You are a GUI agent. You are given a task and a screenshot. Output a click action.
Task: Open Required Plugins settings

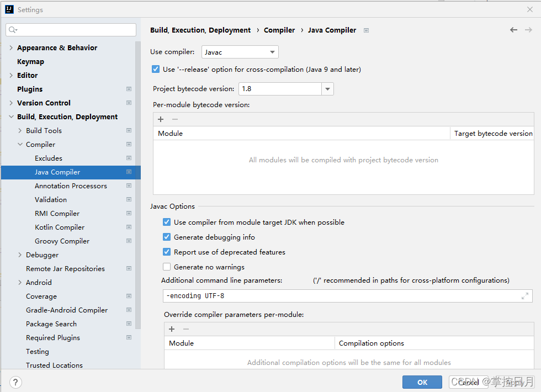point(53,338)
